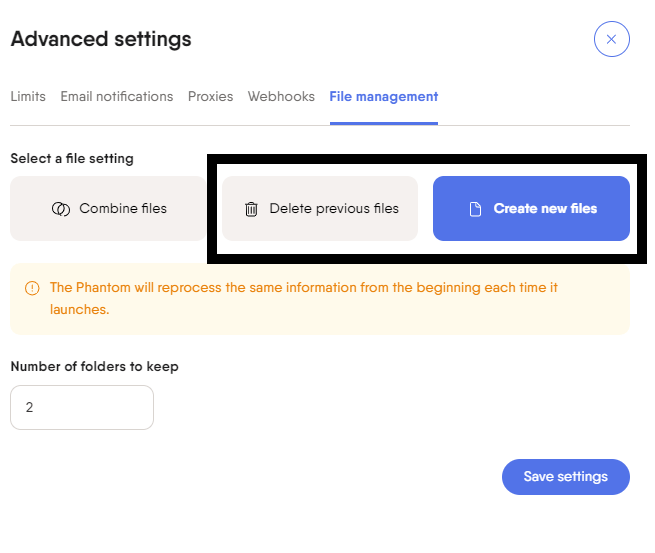Click the Number of folders to keep label

point(94,366)
